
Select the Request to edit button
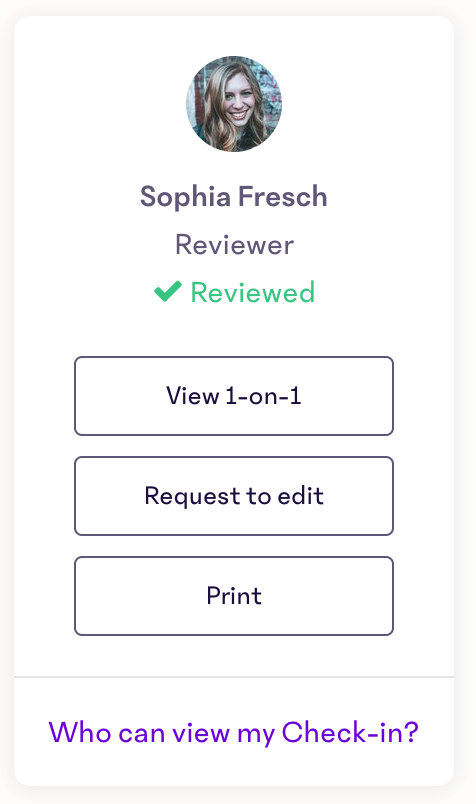234,496
